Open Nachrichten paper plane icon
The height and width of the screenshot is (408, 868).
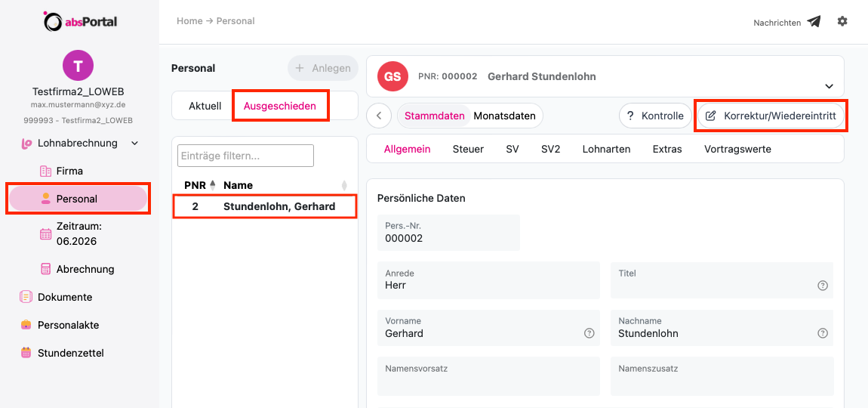click(x=813, y=22)
